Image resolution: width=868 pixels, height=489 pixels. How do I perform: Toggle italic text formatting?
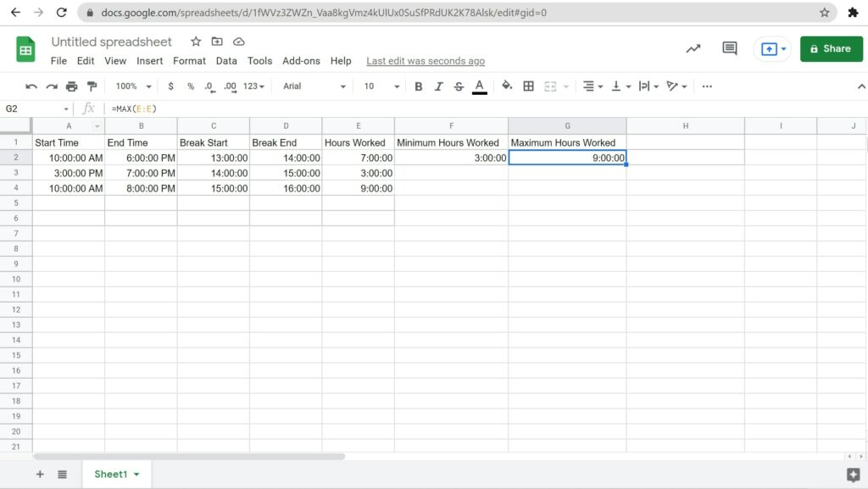[x=438, y=86]
